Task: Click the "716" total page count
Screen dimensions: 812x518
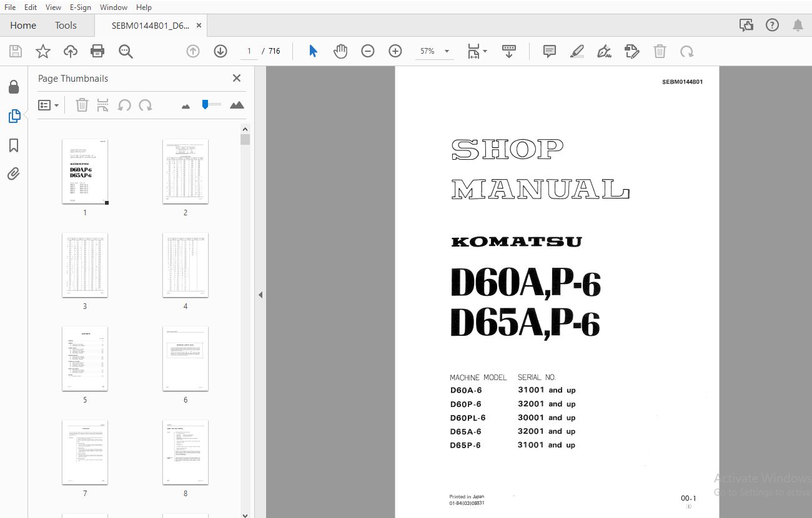Action: point(274,51)
